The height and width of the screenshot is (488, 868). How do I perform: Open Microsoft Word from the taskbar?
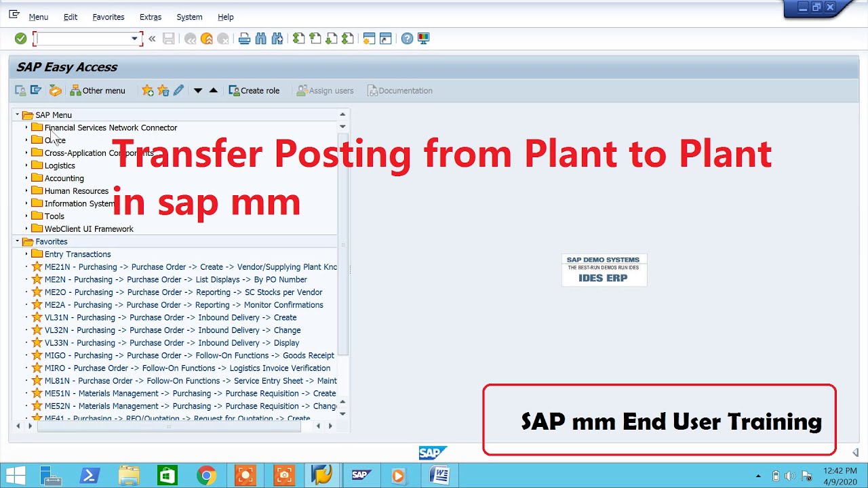tap(439, 475)
